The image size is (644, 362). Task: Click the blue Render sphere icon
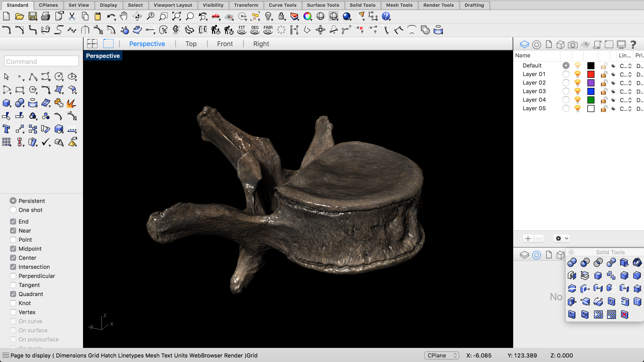click(347, 17)
